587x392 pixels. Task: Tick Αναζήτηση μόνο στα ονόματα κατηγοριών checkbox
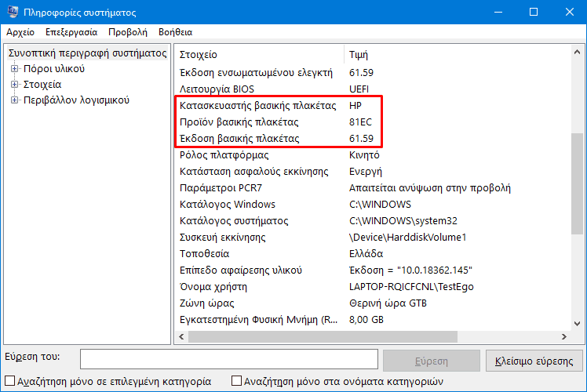(x=236, y=381)
